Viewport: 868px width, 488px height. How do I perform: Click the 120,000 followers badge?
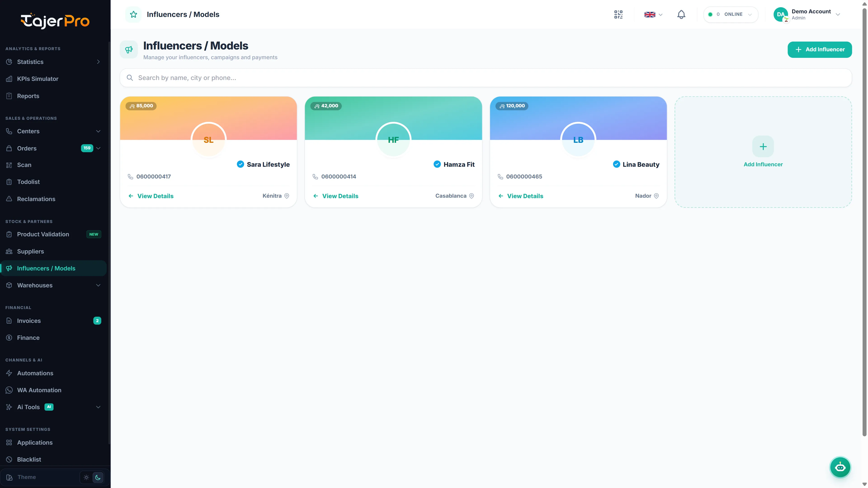(x=512, y=106)
